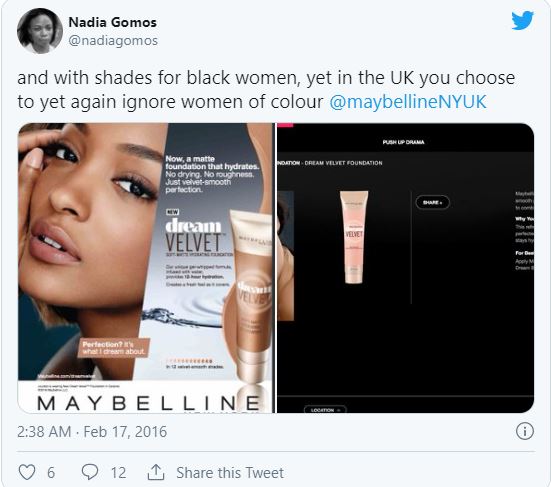Image resolution: width=551 pixels, height=487 pixels.
Task: Click the 12 replies count
Action: [118, 473]
